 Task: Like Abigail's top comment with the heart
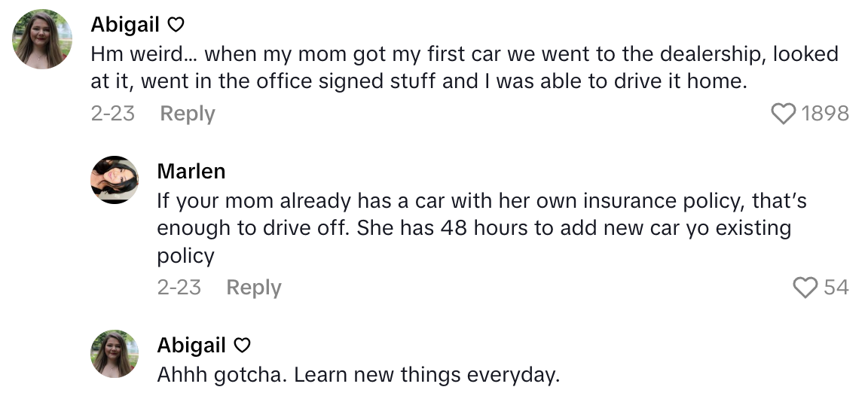coord(784,114)
